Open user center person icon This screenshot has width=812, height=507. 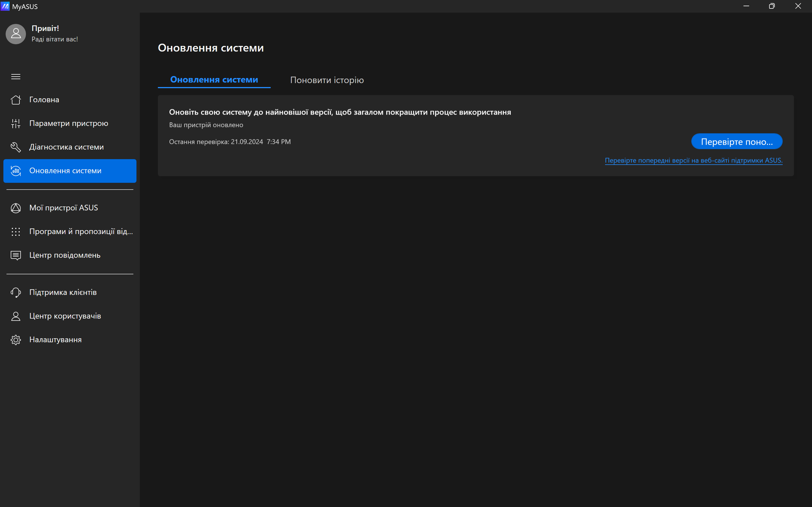coord(16,316)
